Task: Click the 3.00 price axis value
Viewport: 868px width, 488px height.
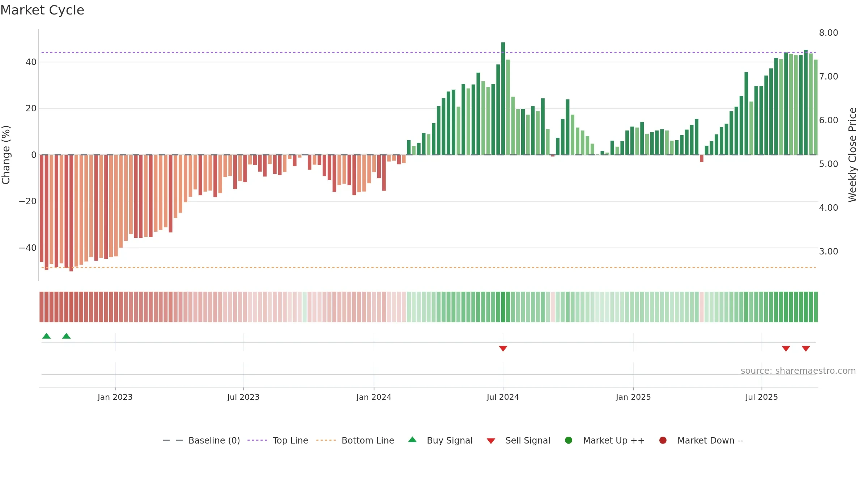Action: pyautogui.click(x=829, y=252)
